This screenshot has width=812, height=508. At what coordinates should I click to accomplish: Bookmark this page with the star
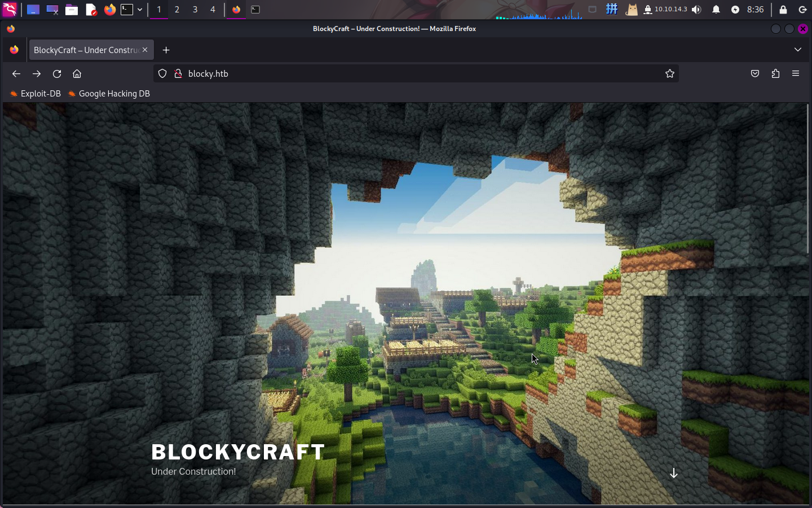(x=670, y=74)
